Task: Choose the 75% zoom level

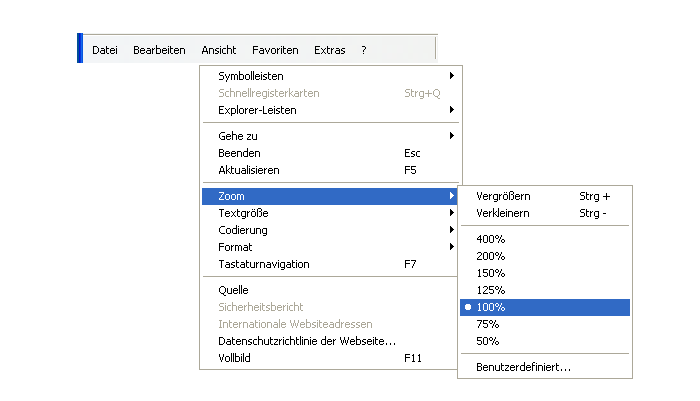Action: [545, 324]
